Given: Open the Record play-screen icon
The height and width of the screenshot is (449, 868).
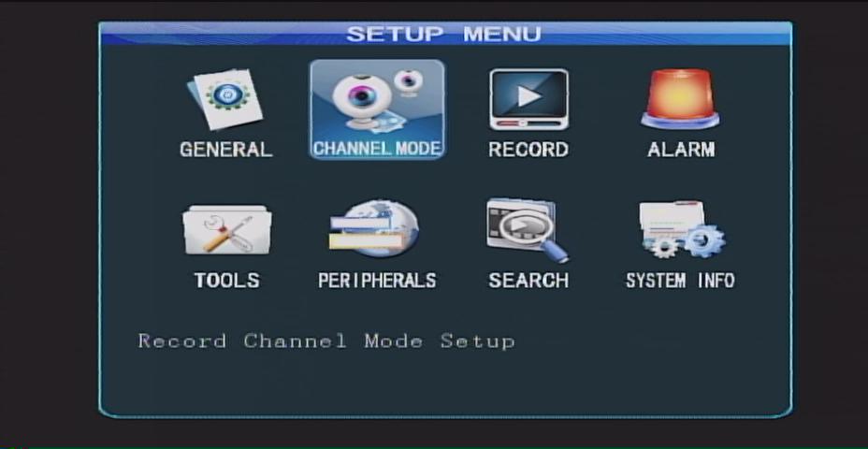Looking at the screenshot, I should pyautogui.click(x=528, y=99).
